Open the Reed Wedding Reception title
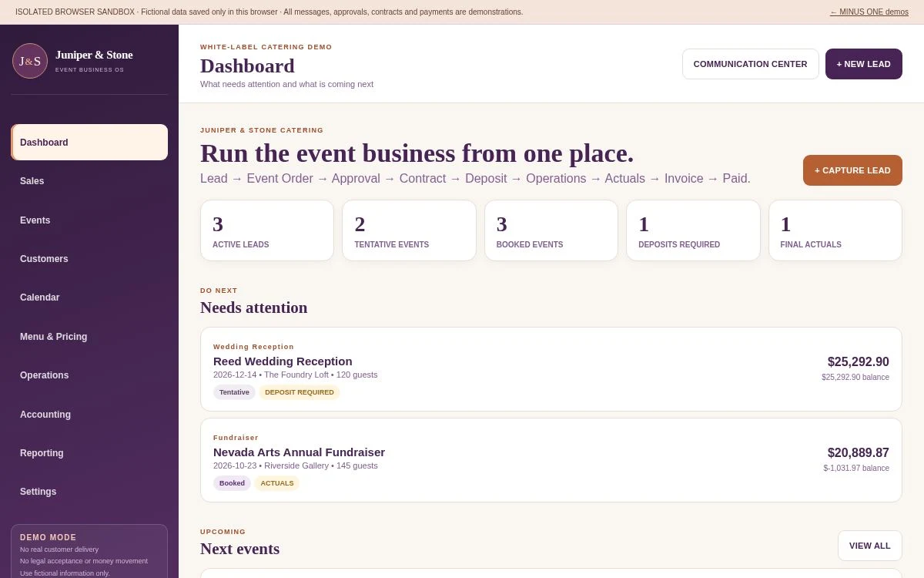 coord(283,361)
